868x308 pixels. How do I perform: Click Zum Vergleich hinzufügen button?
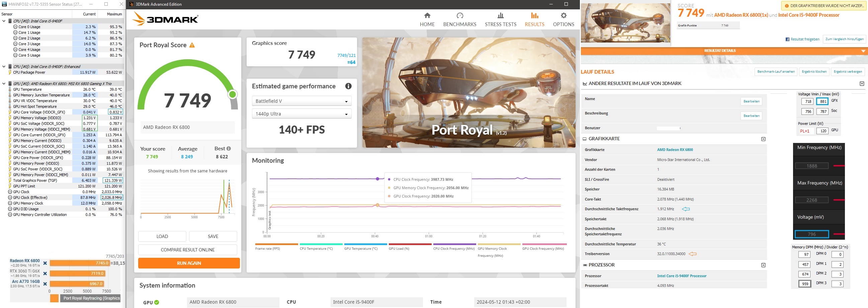[845, 40]
